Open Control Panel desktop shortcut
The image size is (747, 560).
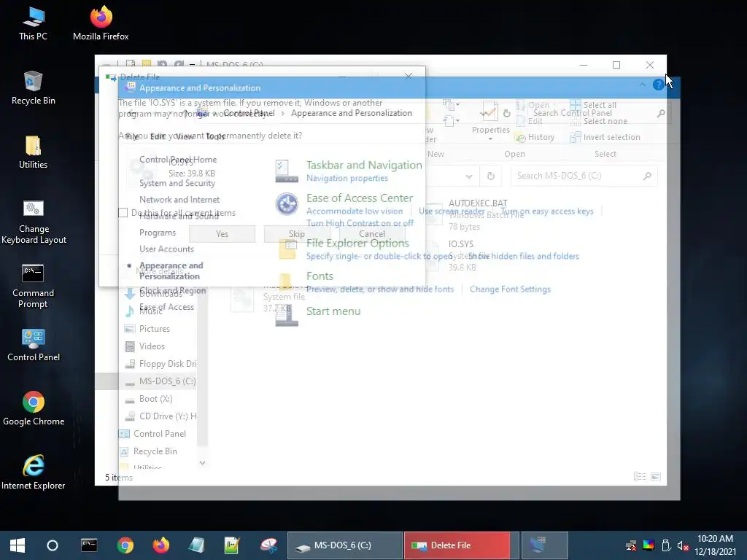pyautogui.click(x=34, y=345)
